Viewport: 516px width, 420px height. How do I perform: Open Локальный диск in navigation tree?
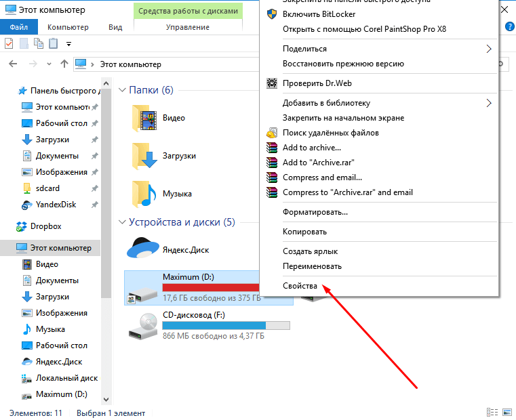coord(60,378)
